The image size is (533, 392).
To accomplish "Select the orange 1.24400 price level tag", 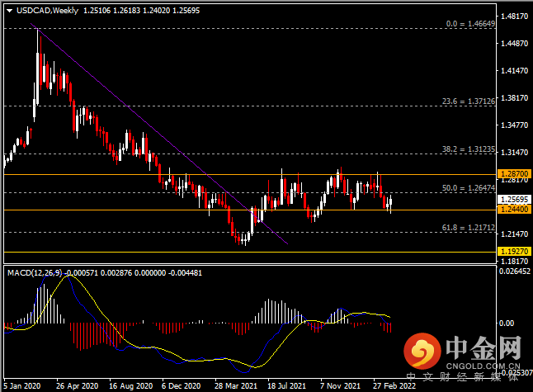I will 514,210.
